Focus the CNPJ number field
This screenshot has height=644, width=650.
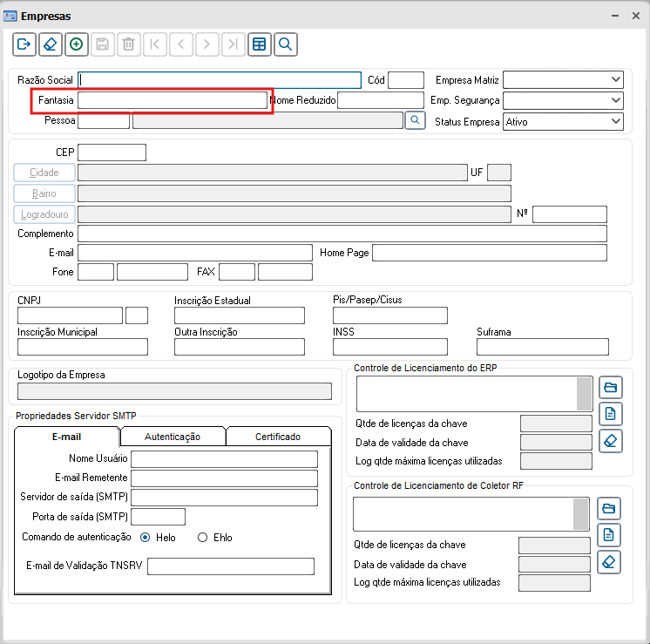point(70,315)
